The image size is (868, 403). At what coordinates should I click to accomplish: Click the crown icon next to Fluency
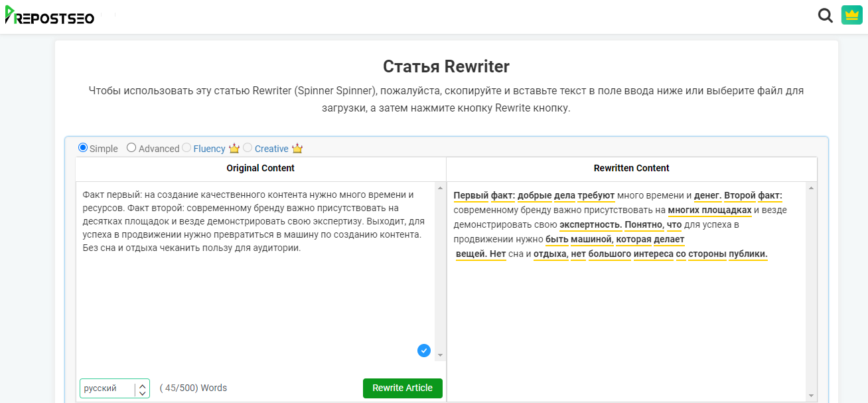(x=234, y=149)
